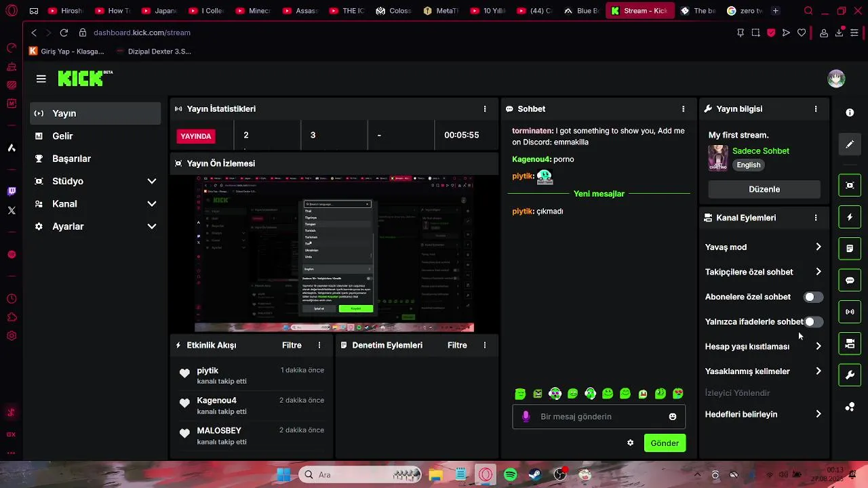Click the pencil edit icon in the right rail

click(x=850, y=144)
